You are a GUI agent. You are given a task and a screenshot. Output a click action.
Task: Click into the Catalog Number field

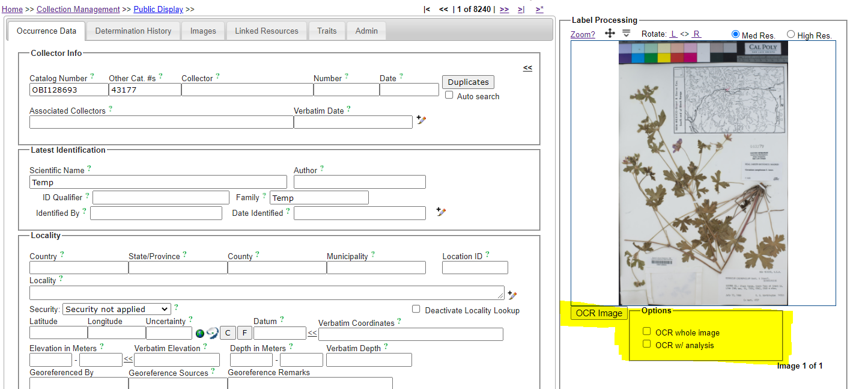[x=69, y=90]
